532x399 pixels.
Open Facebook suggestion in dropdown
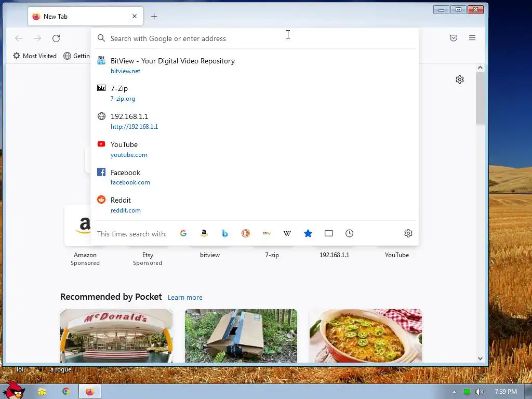[x=255, y=177]
